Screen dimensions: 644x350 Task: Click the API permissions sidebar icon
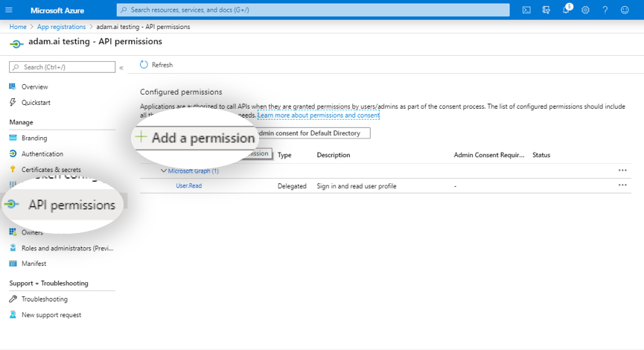[x=11, y=204]
